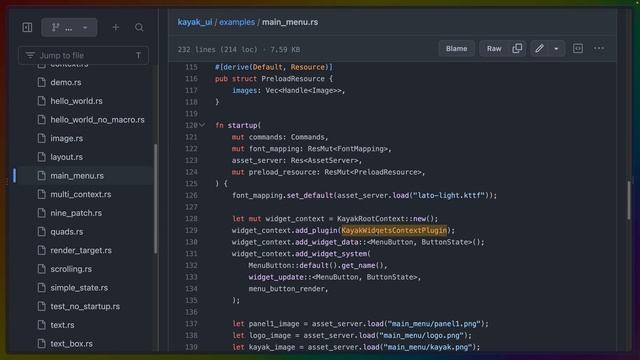Open multi_context.rs in the file tree
640x360 pixels.
pyautogui.click(x=81, y=194)
